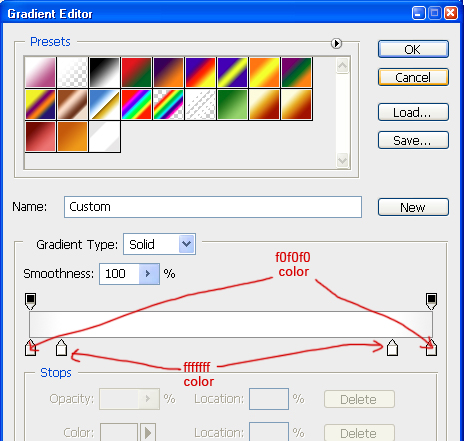
Task: Open the Gradient Type dropdown
Action: [186, 244]
